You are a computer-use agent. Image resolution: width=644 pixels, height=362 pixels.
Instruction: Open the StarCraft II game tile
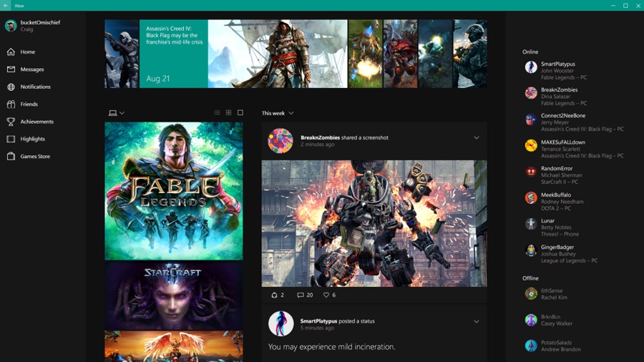point(174,295)
